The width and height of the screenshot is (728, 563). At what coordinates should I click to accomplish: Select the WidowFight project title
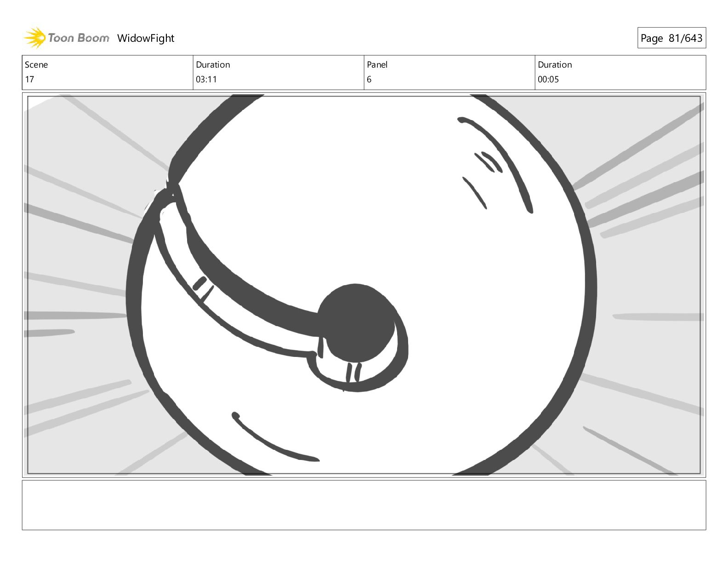[x=146, y=38]
